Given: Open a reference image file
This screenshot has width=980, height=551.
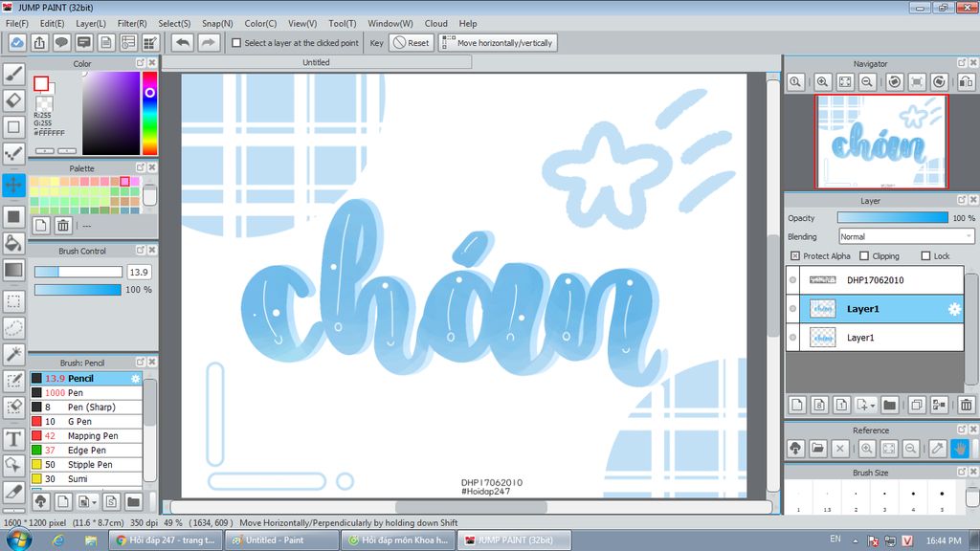Looking at the screenshot, I should click(x=817, y=448).
